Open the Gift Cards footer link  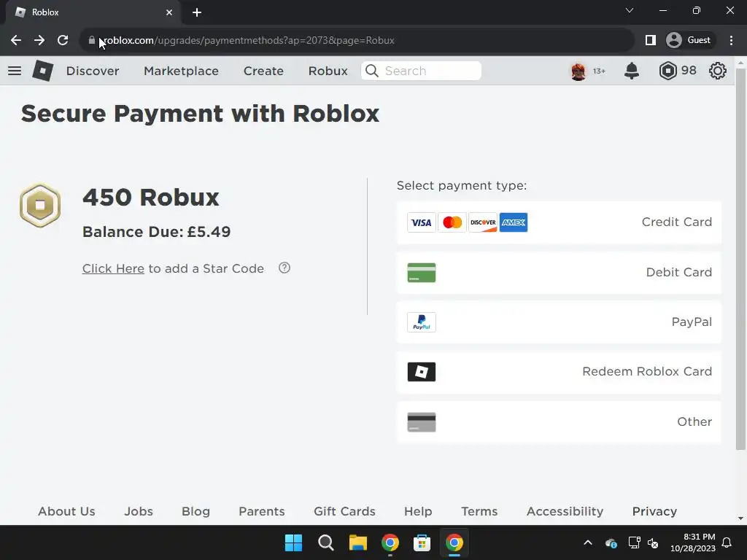pos(344,511)
